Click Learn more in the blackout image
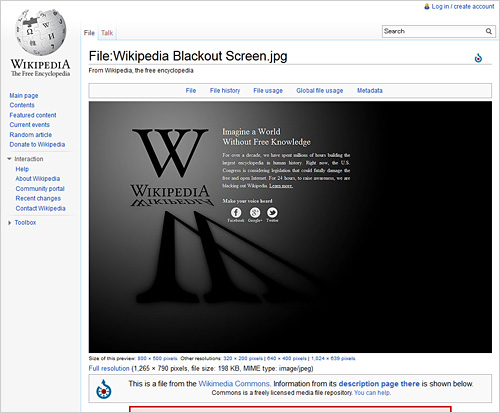The image size is (500, 413). point(281,186)
